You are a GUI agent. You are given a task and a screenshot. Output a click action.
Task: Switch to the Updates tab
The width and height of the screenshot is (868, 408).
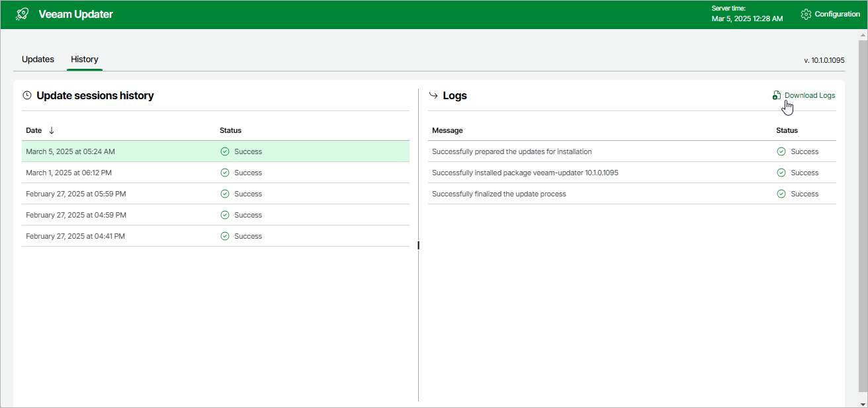[x=38, y=60]
